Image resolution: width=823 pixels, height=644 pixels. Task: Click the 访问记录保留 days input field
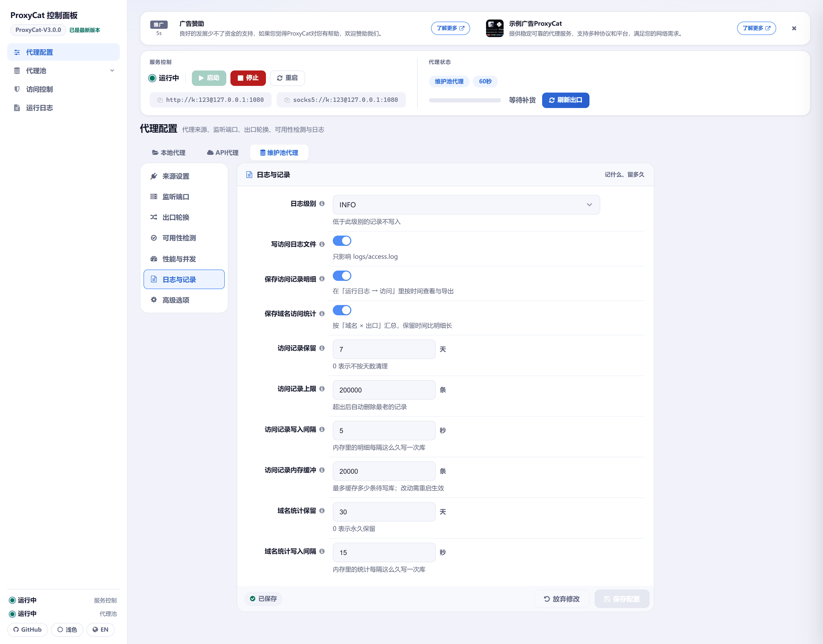[x=384, y=350]
